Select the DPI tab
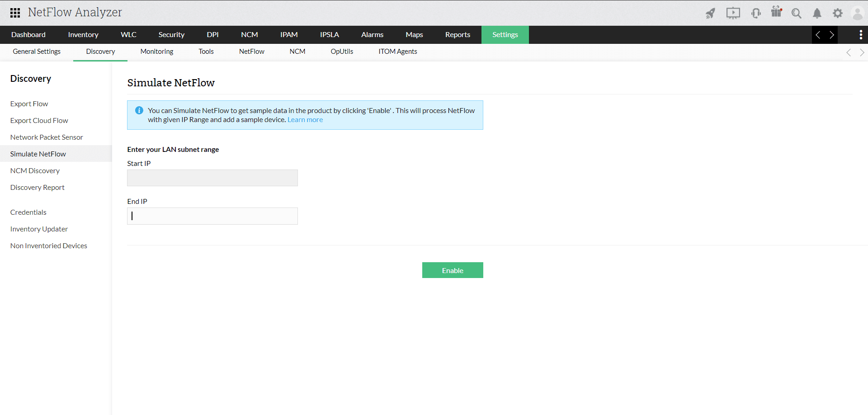 (212, 35)
